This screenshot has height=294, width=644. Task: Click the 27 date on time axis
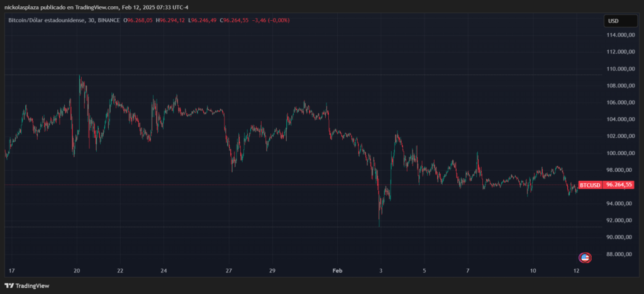[229, 271]
